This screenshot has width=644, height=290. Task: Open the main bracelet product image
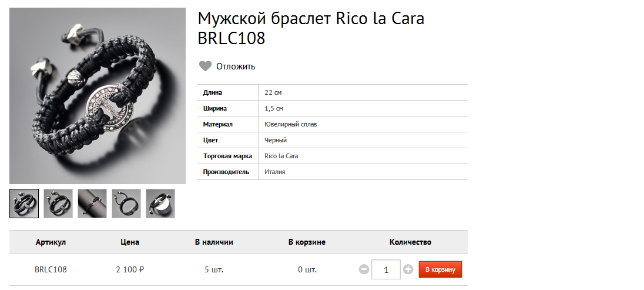click(x=98, y=96)
